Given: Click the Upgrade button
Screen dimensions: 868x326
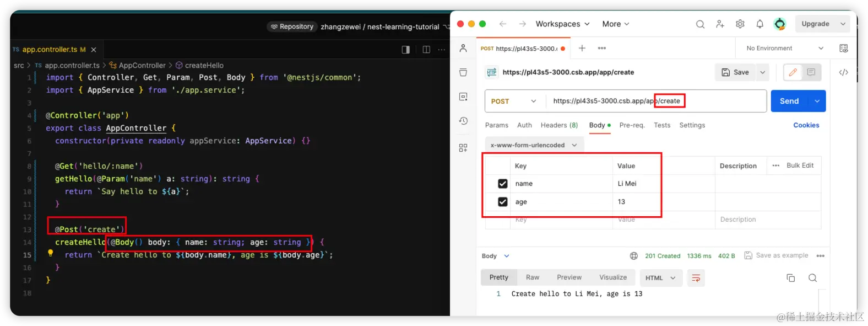Looking at the screenshot, I should click(815, 24).
